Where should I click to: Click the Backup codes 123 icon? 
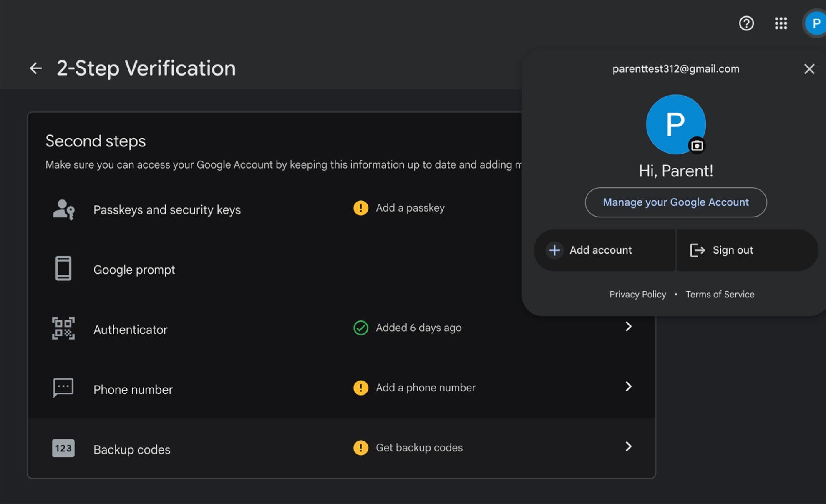pyautogui.click(x=63, y=448)
